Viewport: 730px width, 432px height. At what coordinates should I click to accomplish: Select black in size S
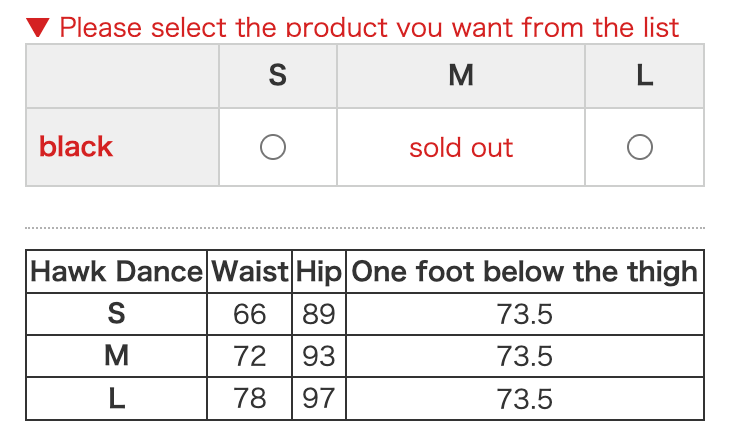pos(273,148)
